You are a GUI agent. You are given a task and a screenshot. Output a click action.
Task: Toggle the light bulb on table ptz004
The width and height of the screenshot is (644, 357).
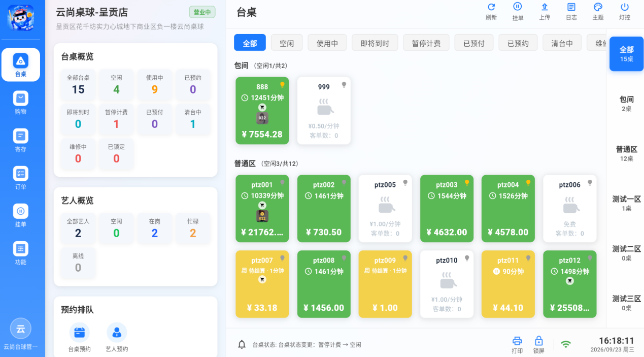coord(528,183)
